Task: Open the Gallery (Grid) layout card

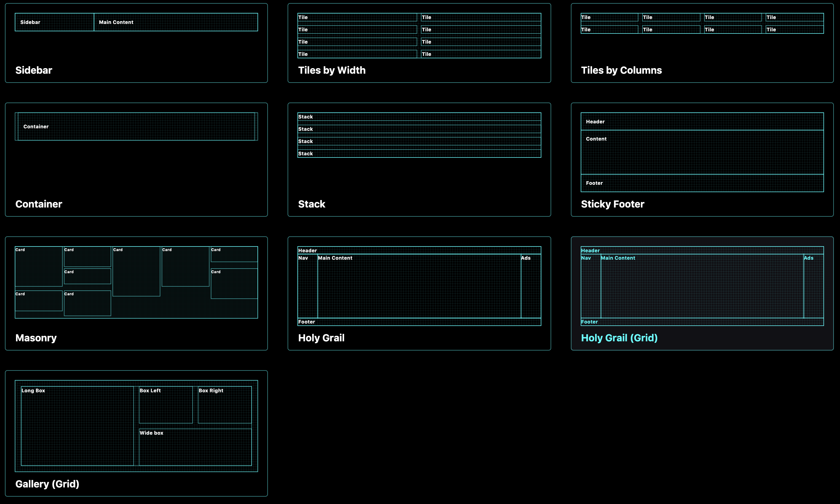Action: pyautogui.click(x=136, y=433)
